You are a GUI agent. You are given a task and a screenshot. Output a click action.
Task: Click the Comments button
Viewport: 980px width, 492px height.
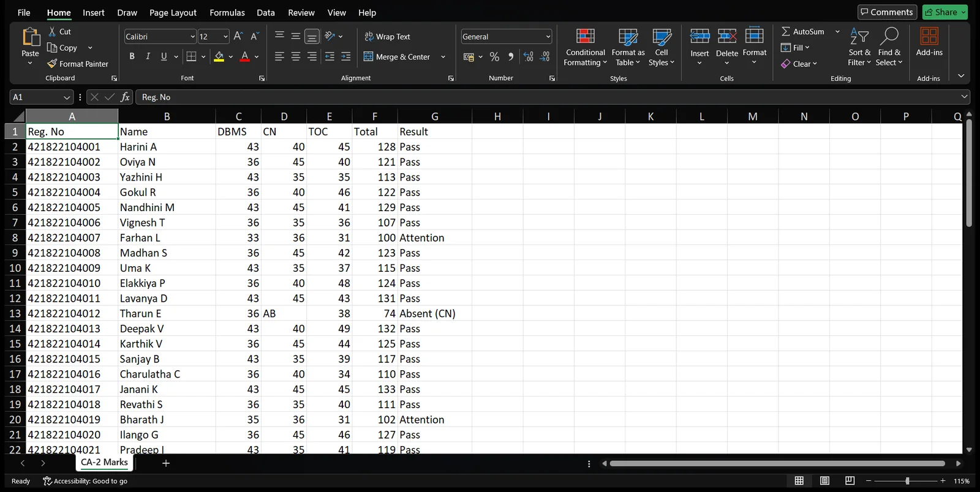tap(887, 12)
